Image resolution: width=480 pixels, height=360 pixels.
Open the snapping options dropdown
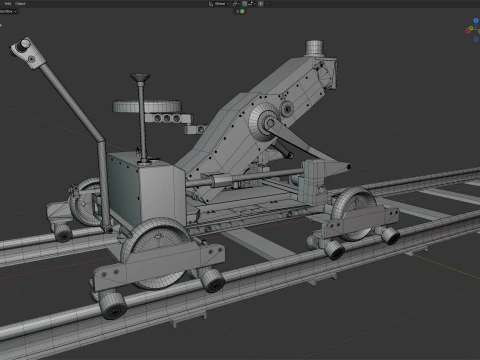tap(252, 4)
